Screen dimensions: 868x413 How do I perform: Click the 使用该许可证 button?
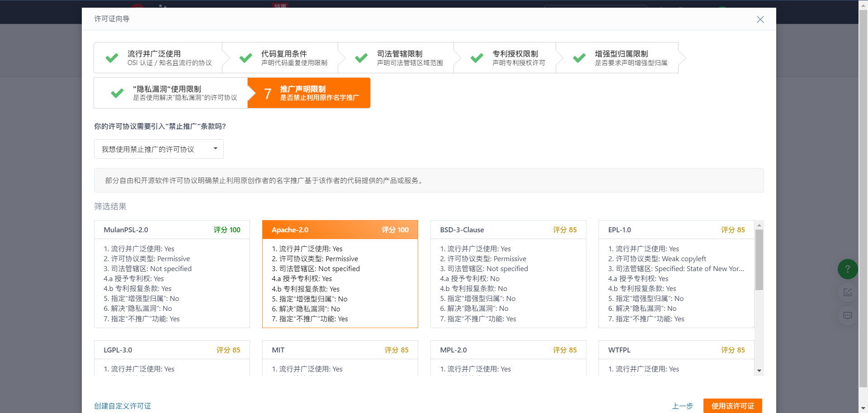pyautogui.click(x=733, y=406)
